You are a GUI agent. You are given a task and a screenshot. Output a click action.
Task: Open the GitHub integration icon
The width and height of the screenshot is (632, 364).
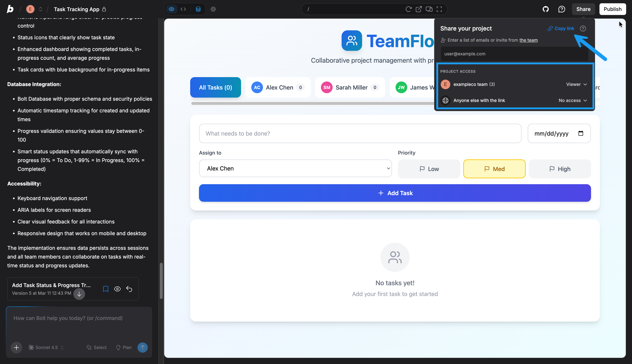546,9
